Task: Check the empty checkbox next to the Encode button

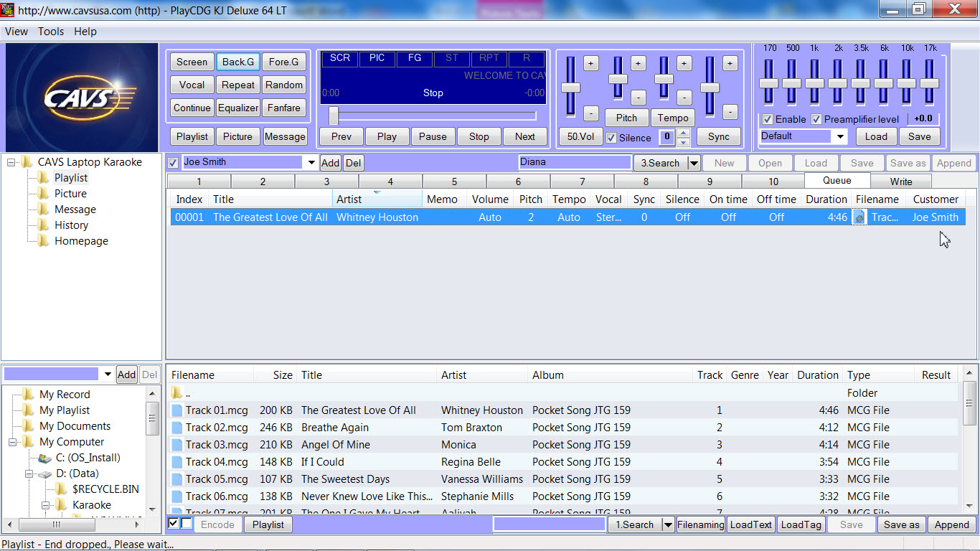Action: (186, 524)
